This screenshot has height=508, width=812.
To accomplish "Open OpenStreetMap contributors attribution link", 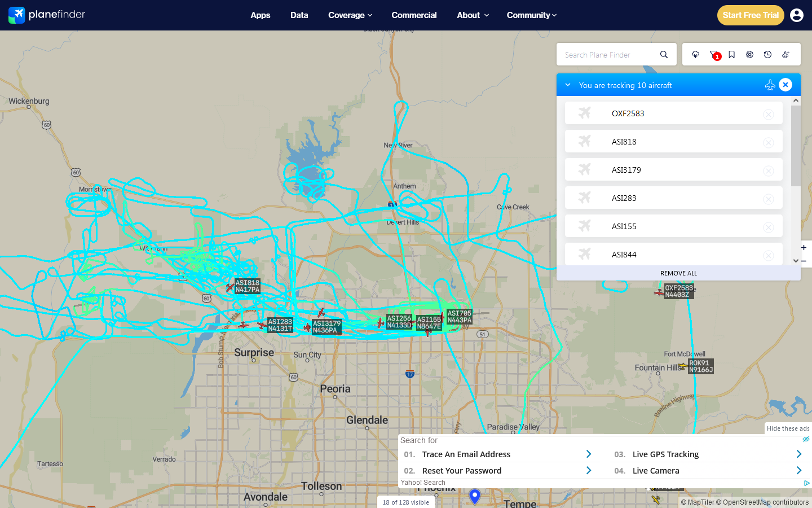I will pyautogui.click(x=762, y=502).
